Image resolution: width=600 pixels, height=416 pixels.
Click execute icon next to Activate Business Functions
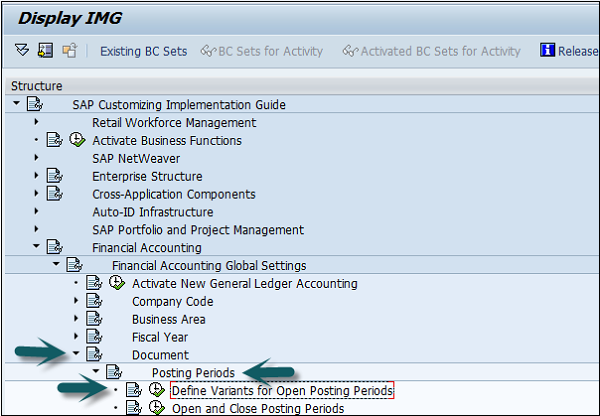click(76, 141)
